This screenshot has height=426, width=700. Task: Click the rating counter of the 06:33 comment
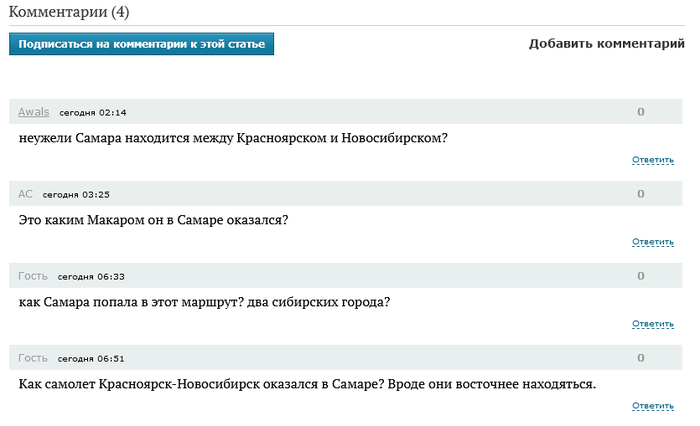[641, 276]
